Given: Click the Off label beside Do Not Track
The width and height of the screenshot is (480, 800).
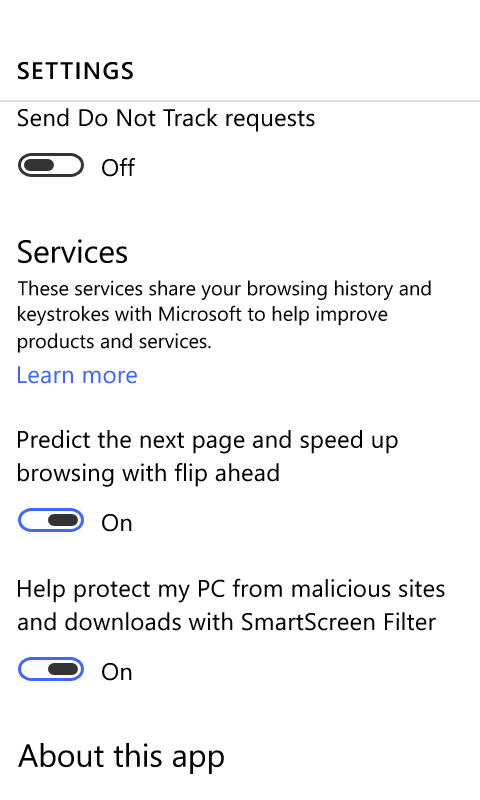Looking at the screenshot, I should [x=118, y=168].
